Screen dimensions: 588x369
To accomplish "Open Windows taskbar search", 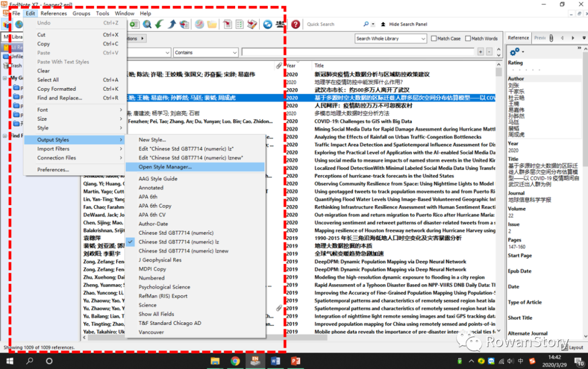I will point(29,361).
